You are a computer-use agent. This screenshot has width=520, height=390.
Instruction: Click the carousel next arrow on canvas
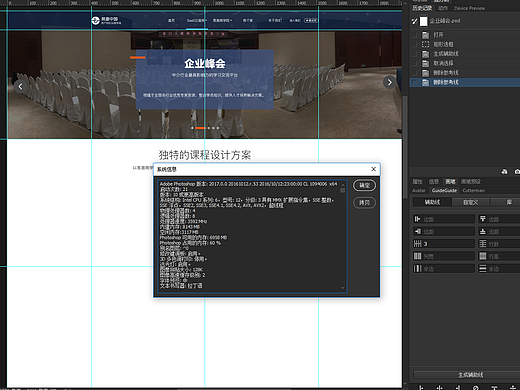click(389, 82)
